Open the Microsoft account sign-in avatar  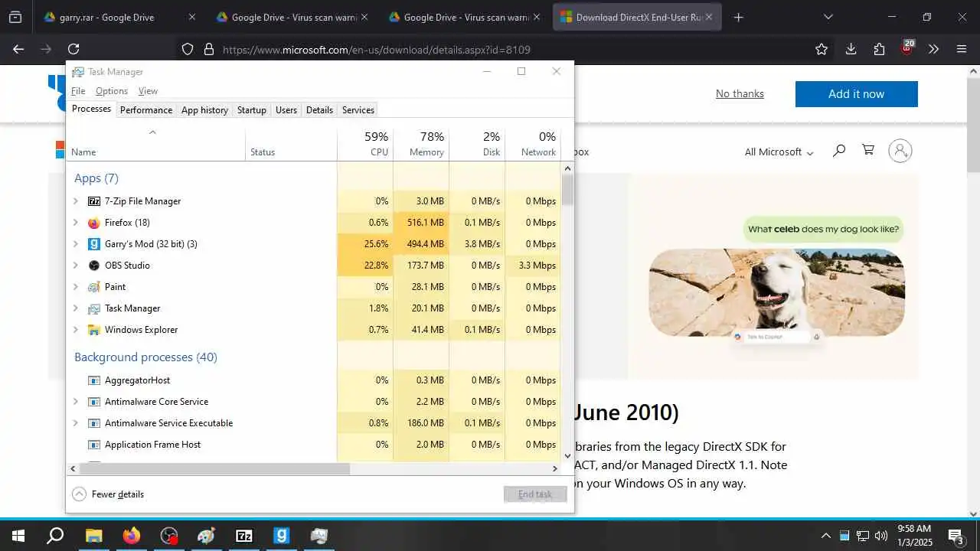[x=900, y=151]
